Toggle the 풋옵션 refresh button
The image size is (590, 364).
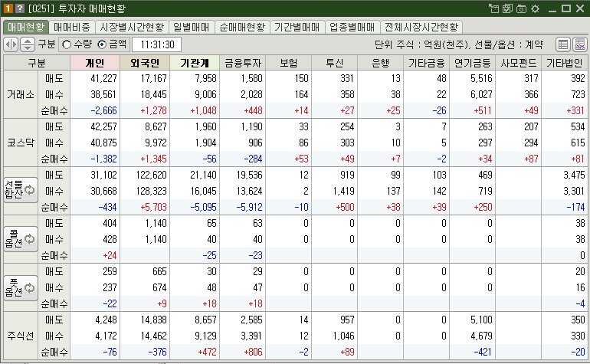21,288
